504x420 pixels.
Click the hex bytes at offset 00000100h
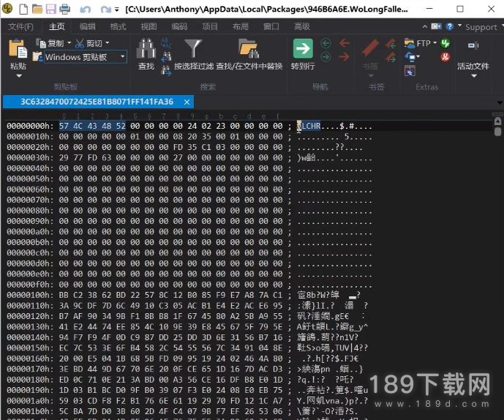click(170, 273)
